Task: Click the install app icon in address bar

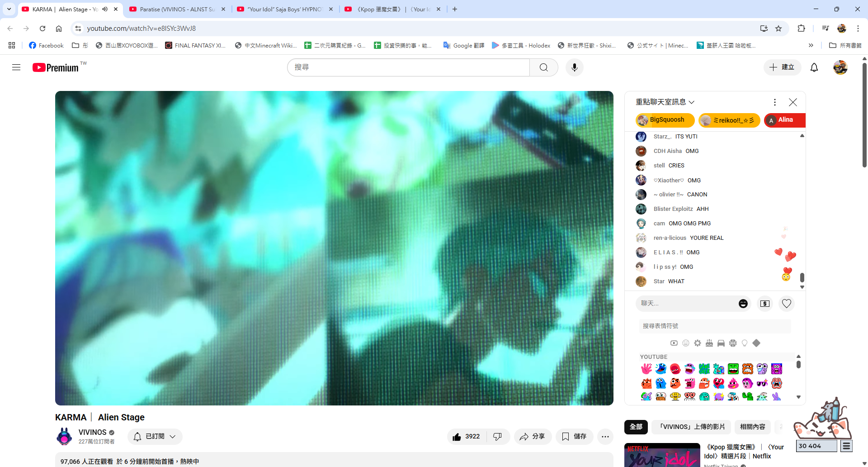Action: tap(764, 29)
